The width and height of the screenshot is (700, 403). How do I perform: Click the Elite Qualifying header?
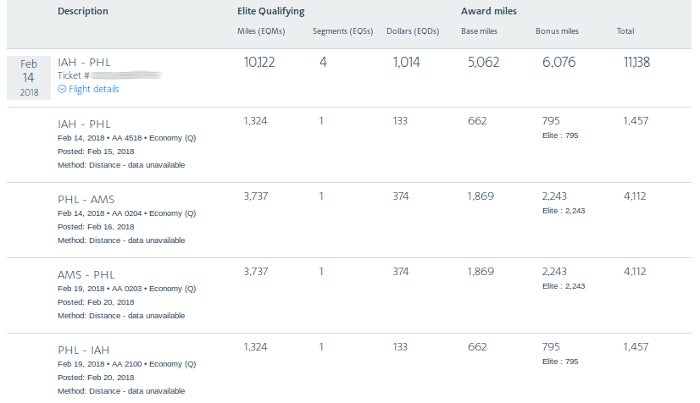coord(271,12)
